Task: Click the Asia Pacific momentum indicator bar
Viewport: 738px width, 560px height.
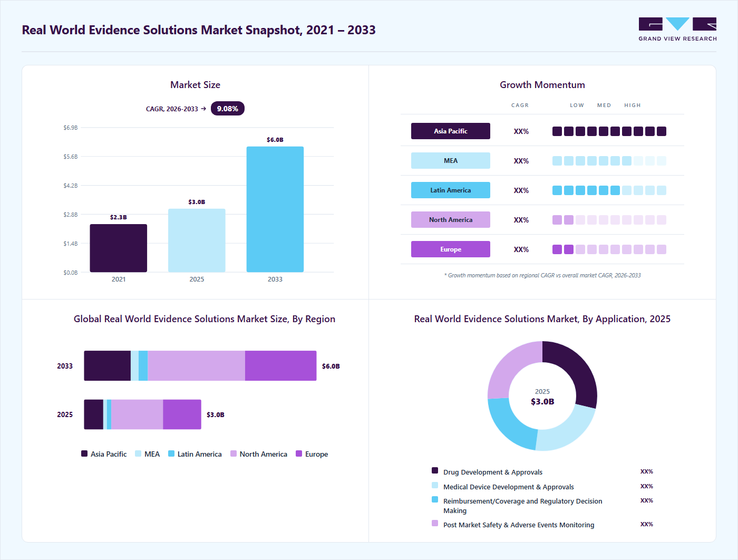Action: (609, 131)
